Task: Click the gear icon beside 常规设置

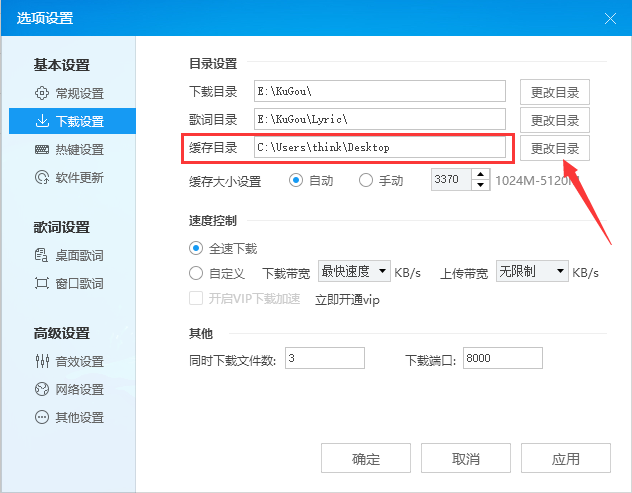Action: coord(42,93)
